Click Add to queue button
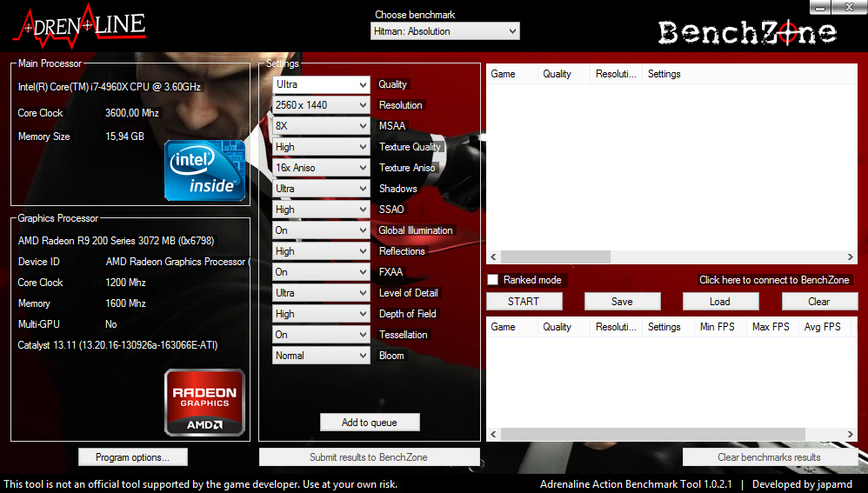 (x=370, y=423)
